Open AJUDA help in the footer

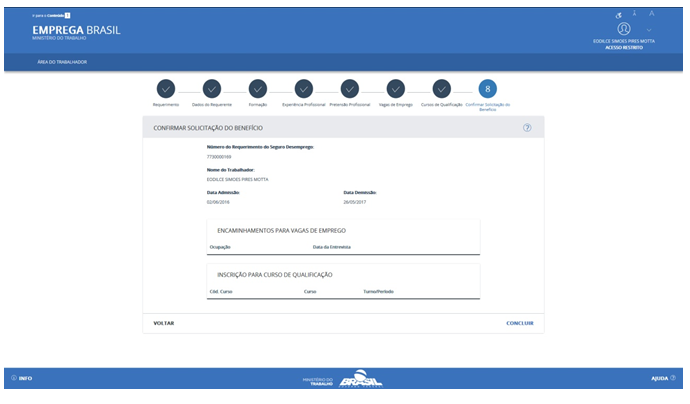(661, 378)
